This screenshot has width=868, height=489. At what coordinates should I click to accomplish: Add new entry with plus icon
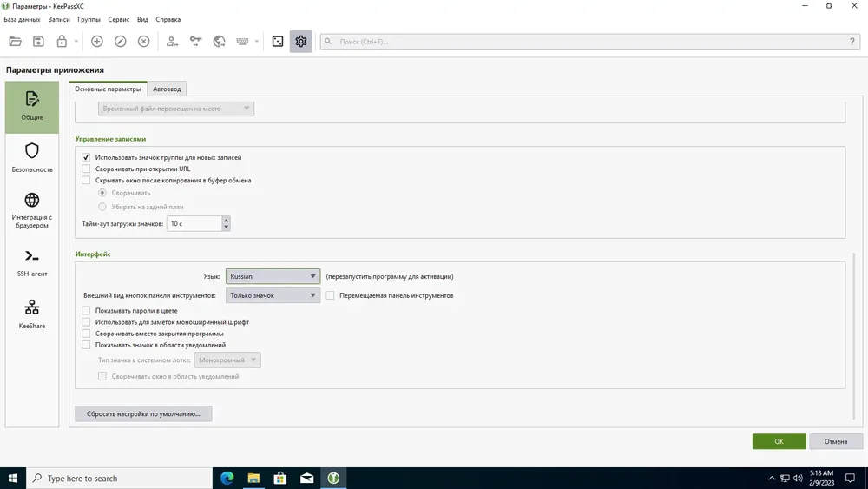[x=97, y=42]
